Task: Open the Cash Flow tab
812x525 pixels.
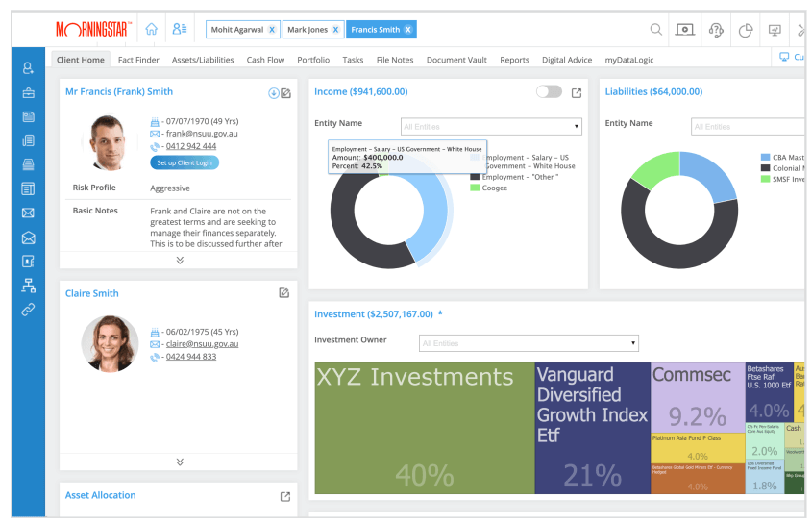Action: (265, 60)
